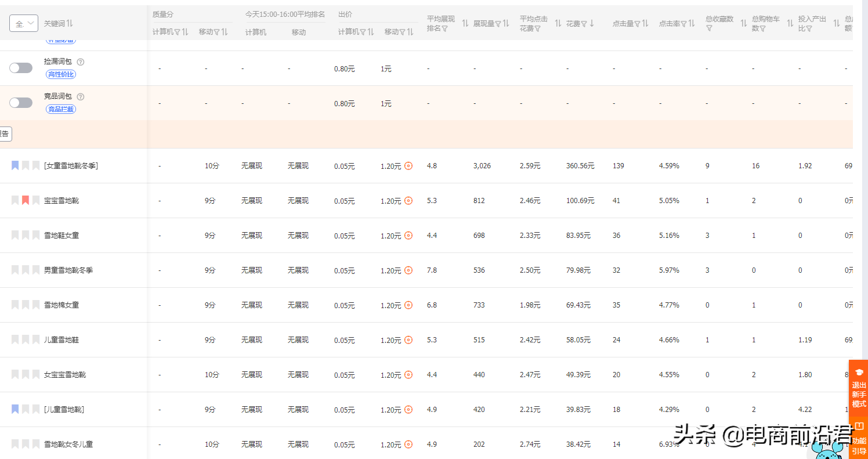Show help tooltip for 捡漏词包

(81, 62)
